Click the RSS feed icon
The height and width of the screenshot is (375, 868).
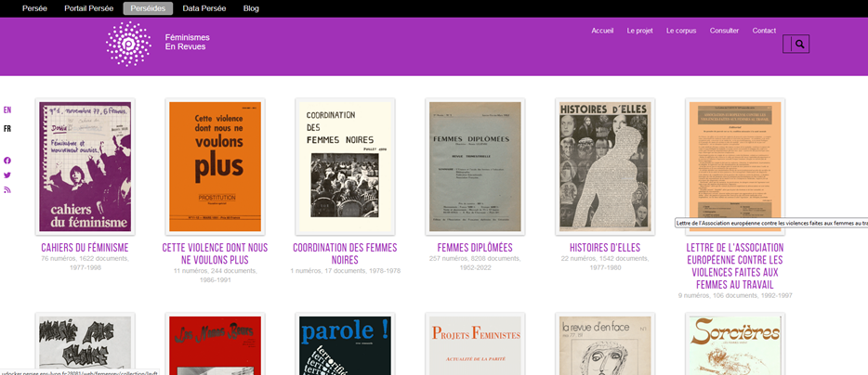(7, 190)
